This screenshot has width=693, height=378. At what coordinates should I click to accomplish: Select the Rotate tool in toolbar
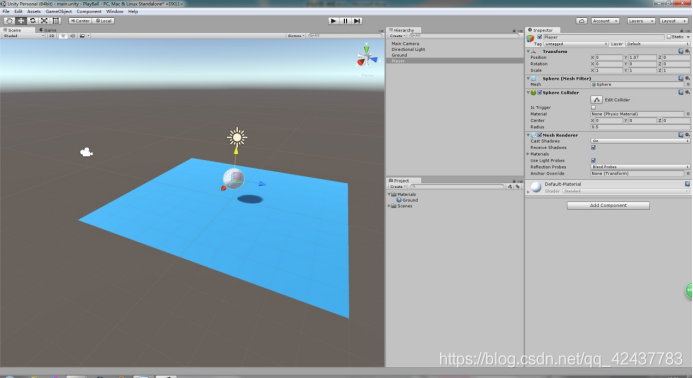coord(33,21)
